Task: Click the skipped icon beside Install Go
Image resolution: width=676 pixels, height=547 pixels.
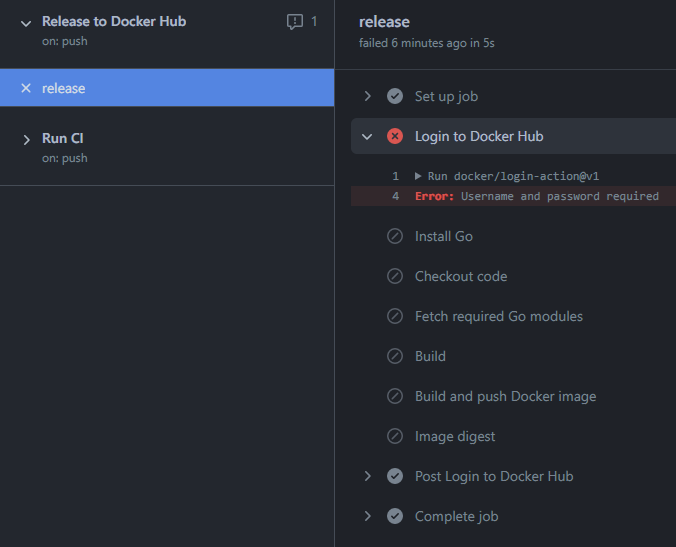Action: click(395, 236)
